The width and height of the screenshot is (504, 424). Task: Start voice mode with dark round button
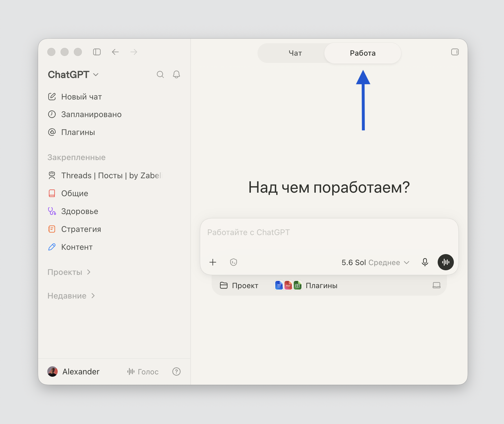(x=446, y=262)
